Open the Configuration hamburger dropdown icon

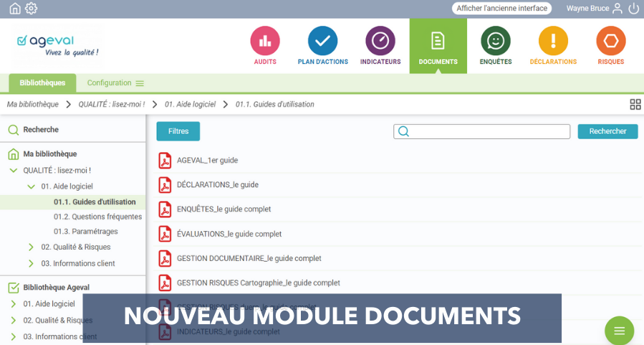140,83
